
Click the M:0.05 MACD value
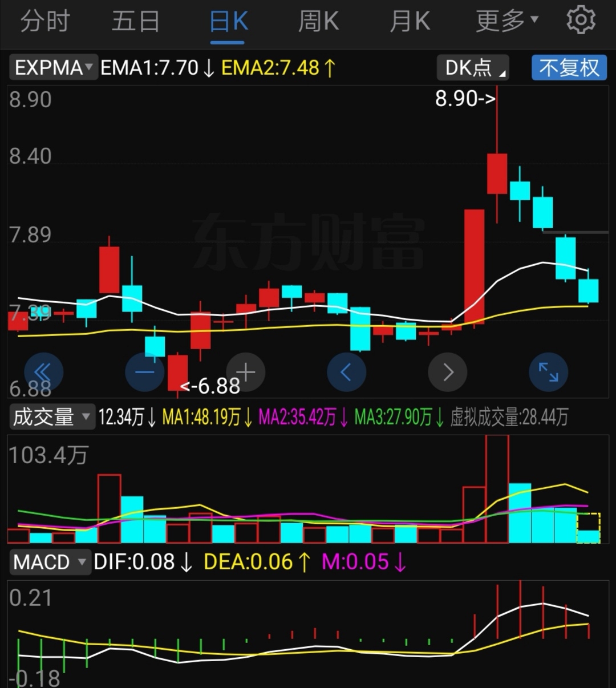[364, 562]
